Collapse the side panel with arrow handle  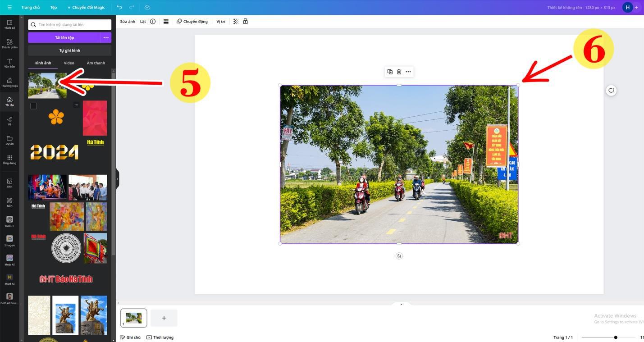[x=117, y=179]
